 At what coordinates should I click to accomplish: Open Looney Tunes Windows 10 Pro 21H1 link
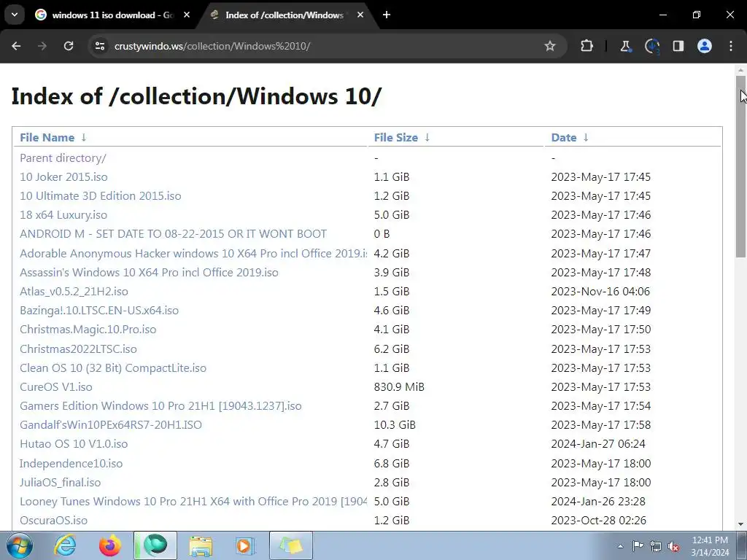click(x=193, y=502)
